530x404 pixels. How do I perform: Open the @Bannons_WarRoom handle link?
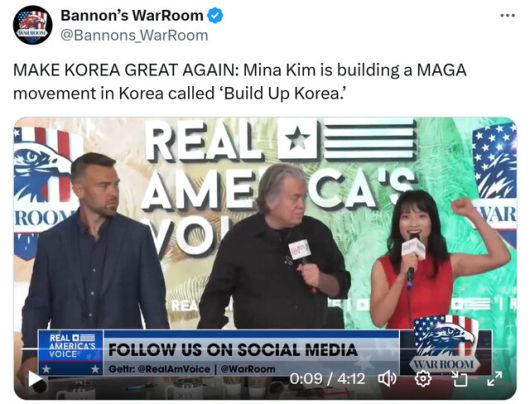(134, 35)
